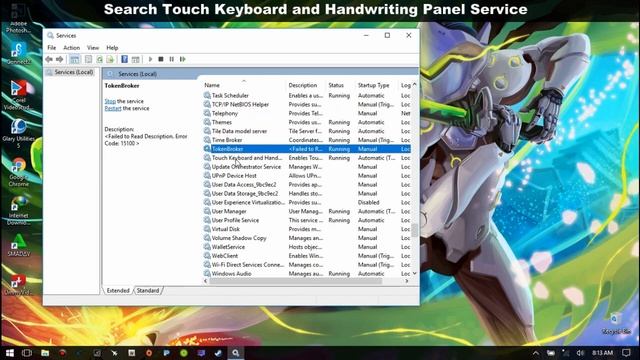
Task: Select User Data Access_9bc9ec2 service
Action: tap(307, 184)
